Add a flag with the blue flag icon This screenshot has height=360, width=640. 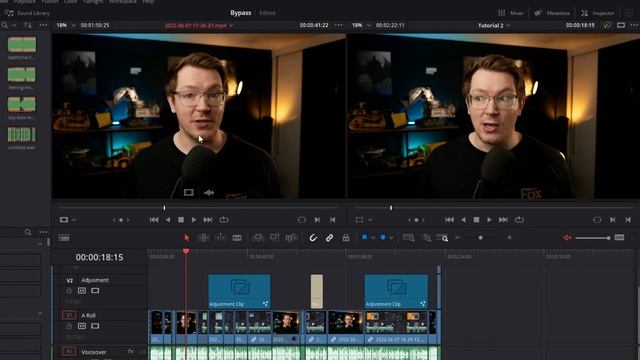(x=364, y=238)
